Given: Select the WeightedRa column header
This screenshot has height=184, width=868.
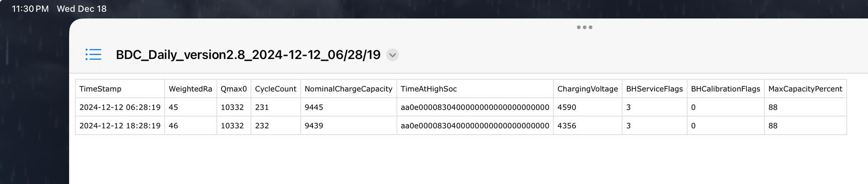Looking at the screenshot, I should [190, 89].
